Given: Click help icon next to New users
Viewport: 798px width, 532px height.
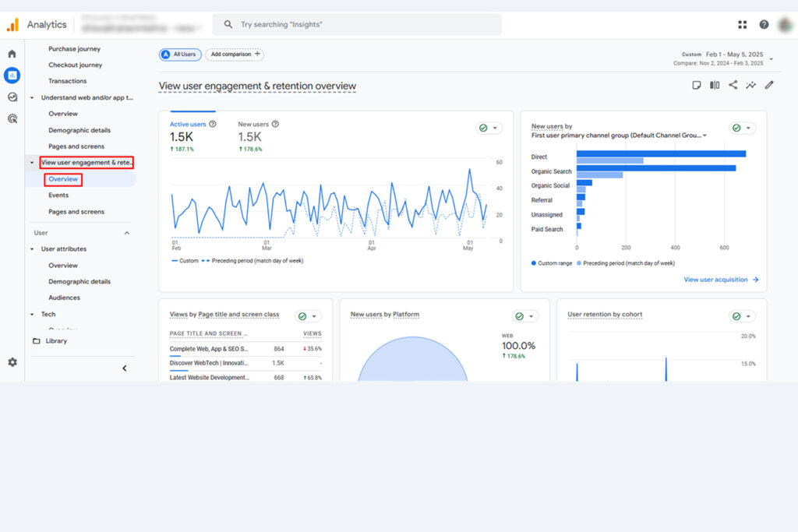Looking at the screenshot, I should 275,124.
